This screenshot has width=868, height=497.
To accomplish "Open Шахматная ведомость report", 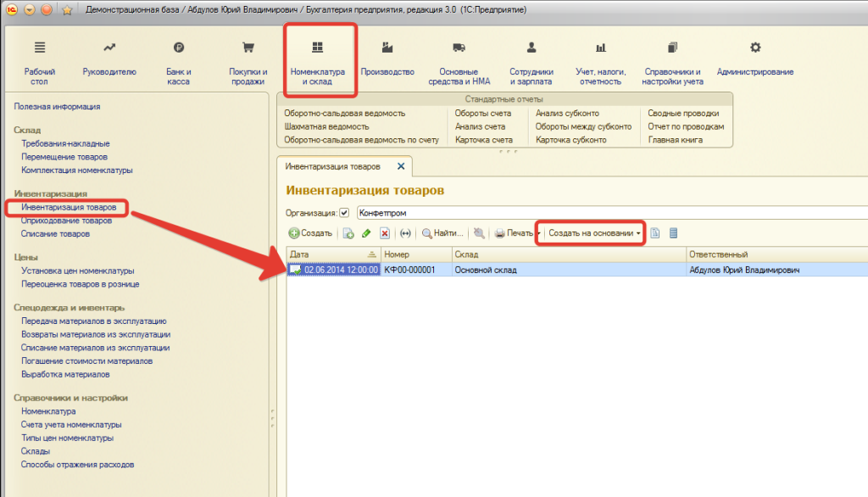I will [x=326, y=126].
